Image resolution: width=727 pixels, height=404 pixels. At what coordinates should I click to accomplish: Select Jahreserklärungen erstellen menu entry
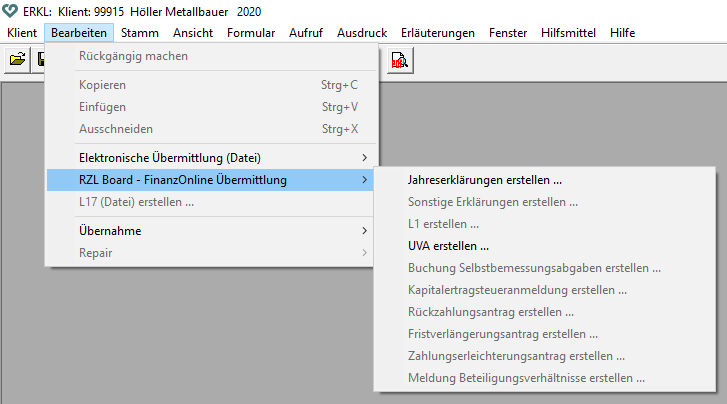(485, 181)
